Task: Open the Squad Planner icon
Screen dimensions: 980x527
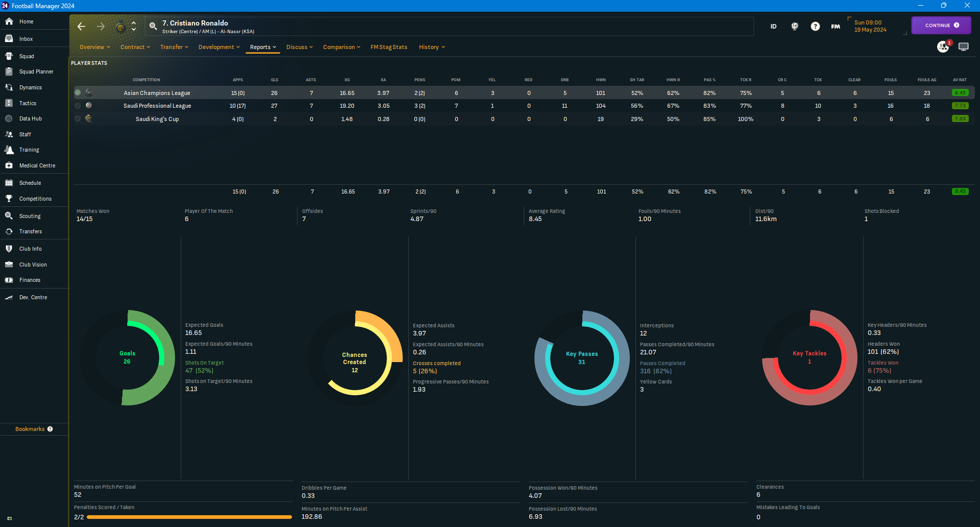Action: [9, 71]
